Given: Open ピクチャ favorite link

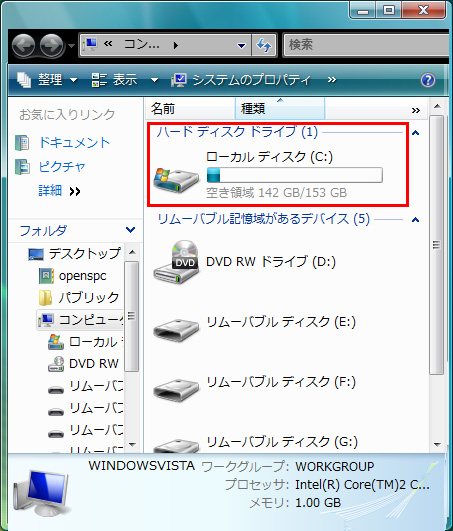Looking at the screenshot, I should click(x=62, y=167).
